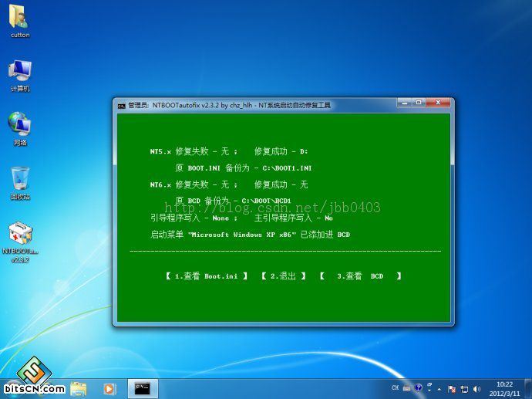
Task: Open the cutton folder on desktop
Action: coord(20,21)
